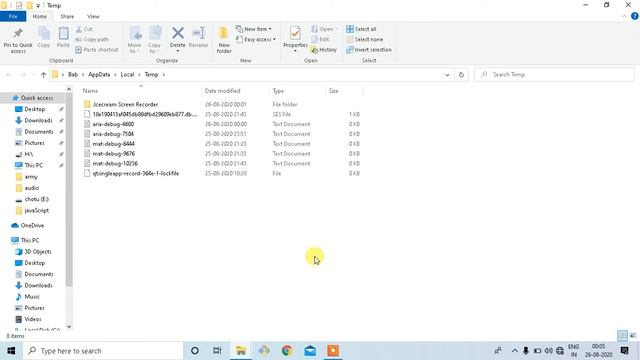The image size is (640, 360).
Task: Expand the address bar history dropdown
Action: [447, 75]
